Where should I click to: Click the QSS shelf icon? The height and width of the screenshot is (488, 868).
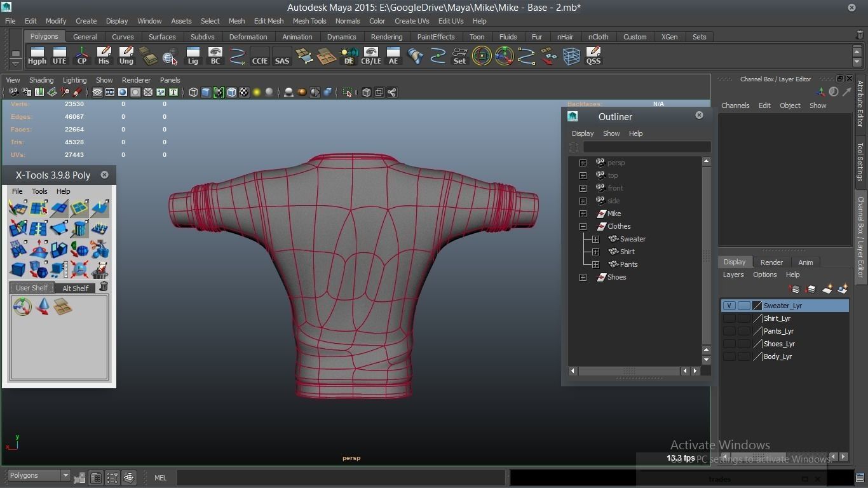(593, 56)
